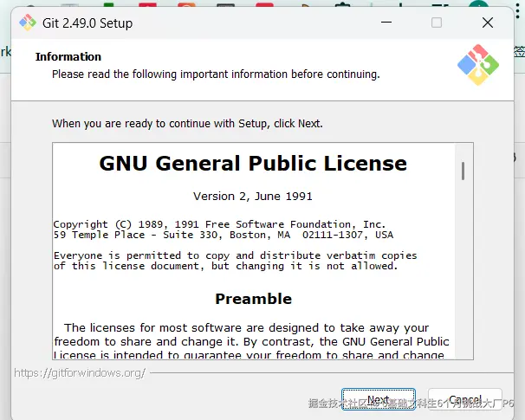Click the "59 Temple Place" address line
The width and height of the screenshot is (525, 420).
[224, 235]
